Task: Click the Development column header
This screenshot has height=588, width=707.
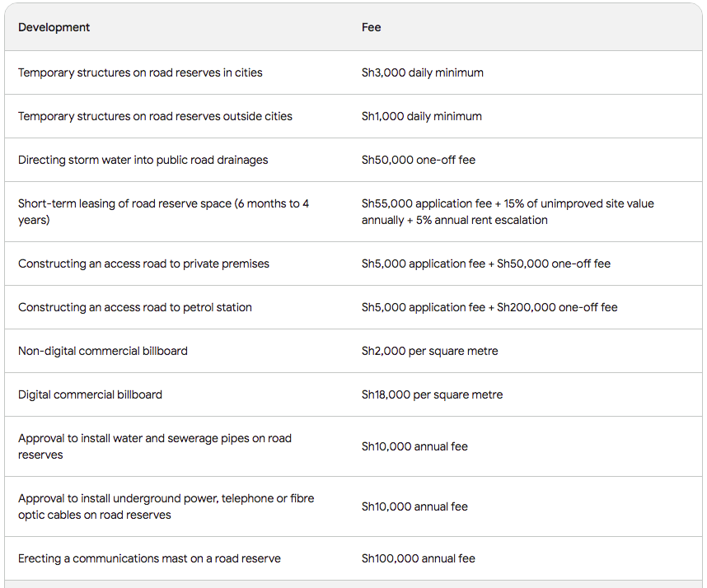Action: [x=54, y=27]
